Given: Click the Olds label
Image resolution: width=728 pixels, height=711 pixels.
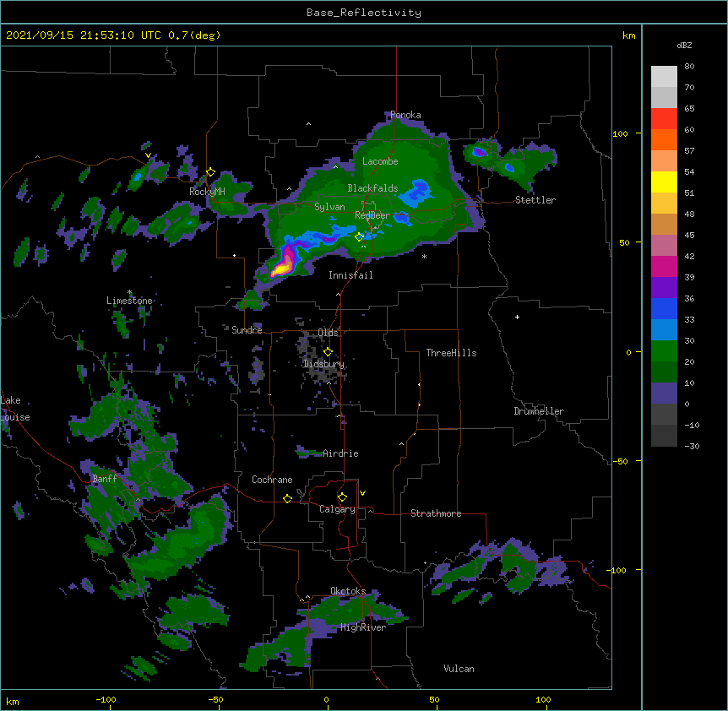Looking at the screenshot, I should point(328,333).
